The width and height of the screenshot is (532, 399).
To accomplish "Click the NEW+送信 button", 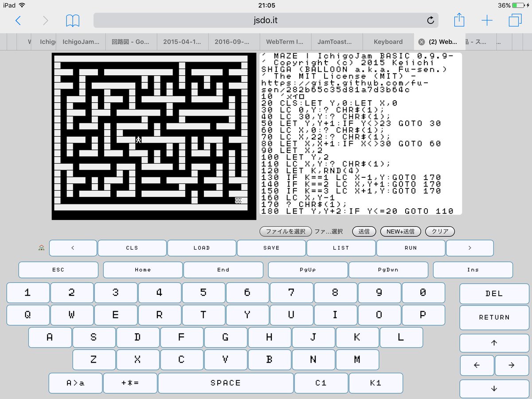I will 400,231.
